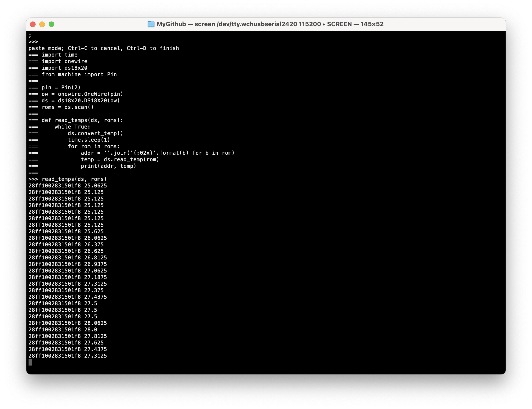Select the while True loop line
The width and height of the screenshot is (532, 409).
tap(72, 126)
